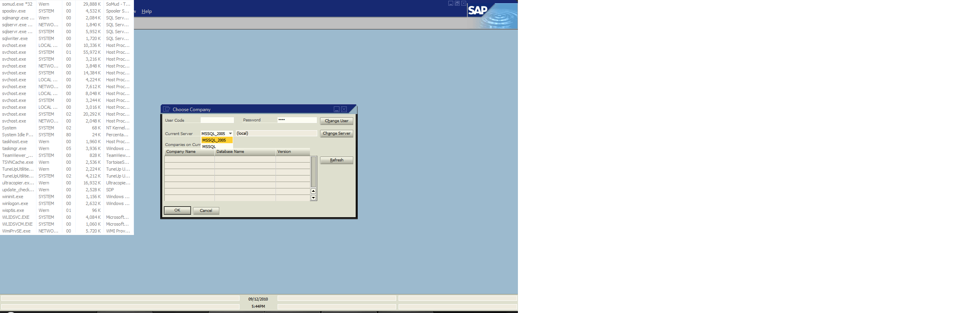Viewport: 980px width, 313px height.
Task: Select System Idle Process row
Action: (67, 135)
